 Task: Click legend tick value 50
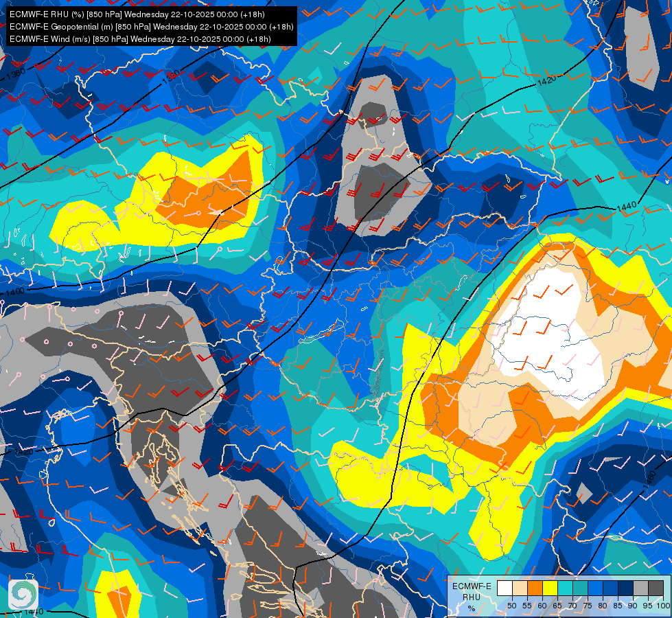(x=511, y=606)
